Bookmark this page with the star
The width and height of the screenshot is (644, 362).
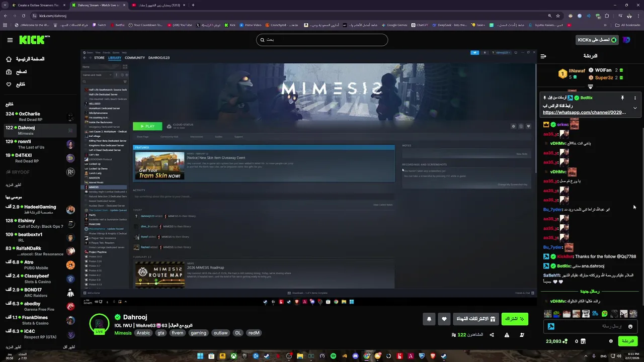[x=557, y=16]
